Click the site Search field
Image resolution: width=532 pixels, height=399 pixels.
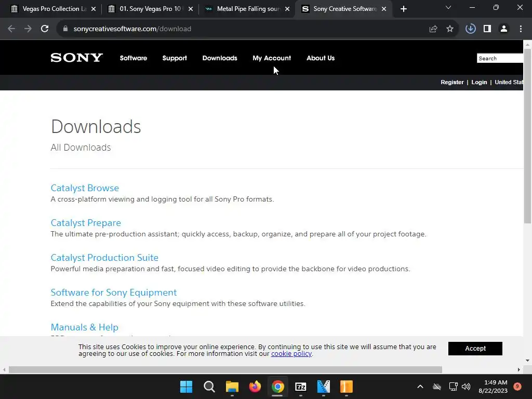500,58
